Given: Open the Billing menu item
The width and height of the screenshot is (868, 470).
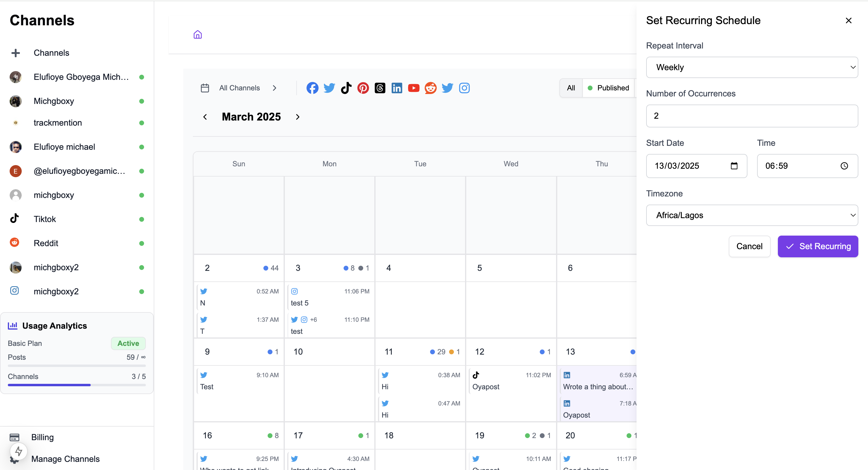Looking at the screenshot, I should 42,437.
